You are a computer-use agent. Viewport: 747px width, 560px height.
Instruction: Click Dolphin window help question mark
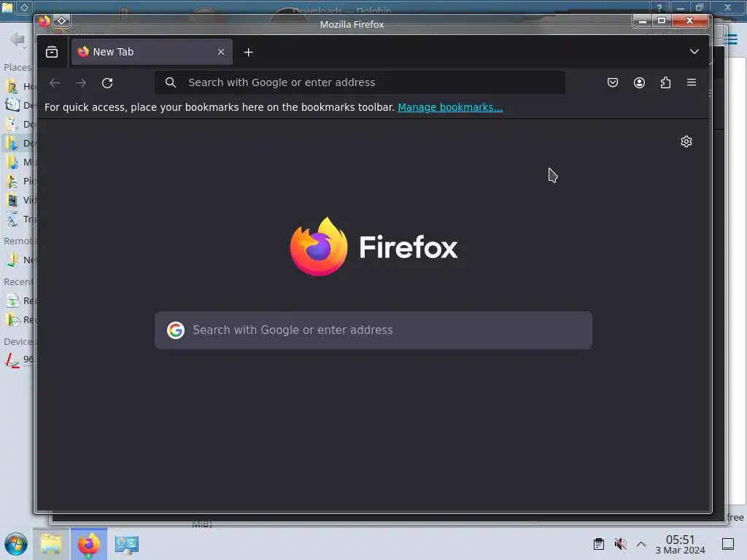(659, 7)
